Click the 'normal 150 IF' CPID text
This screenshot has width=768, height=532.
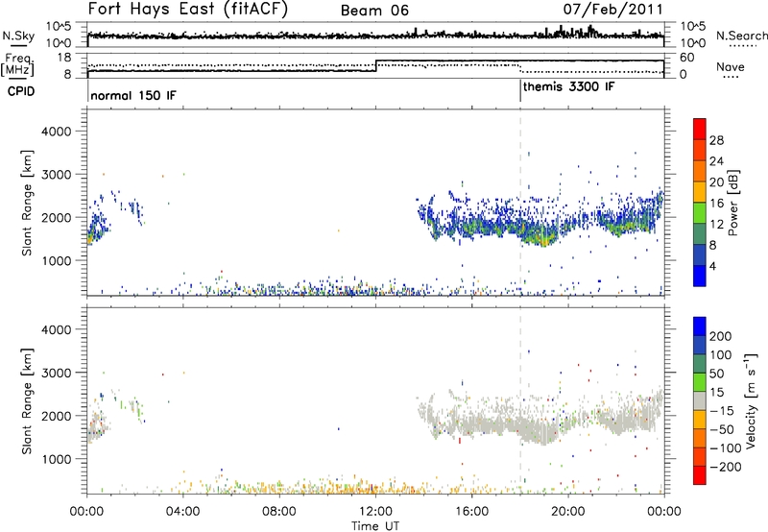click(x=133, y=95)
